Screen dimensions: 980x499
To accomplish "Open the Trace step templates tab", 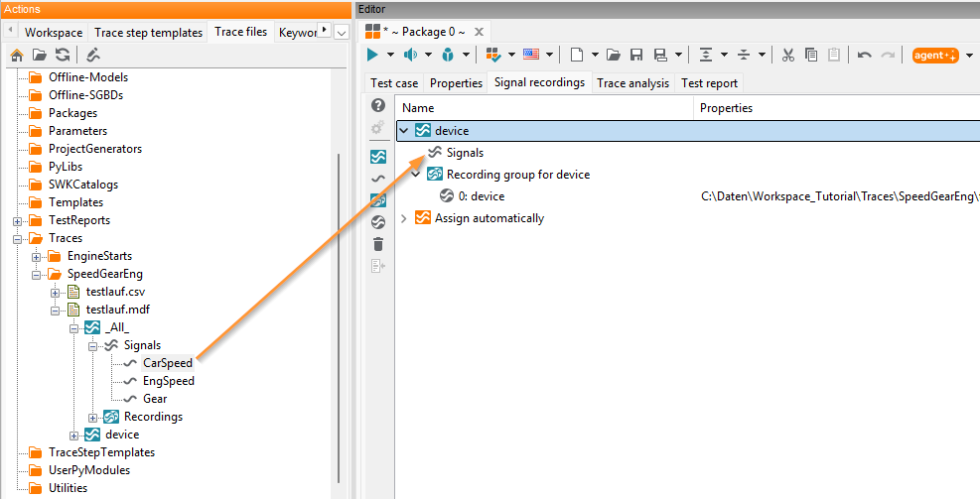I will pyautogui.click(x=148, y=33).
